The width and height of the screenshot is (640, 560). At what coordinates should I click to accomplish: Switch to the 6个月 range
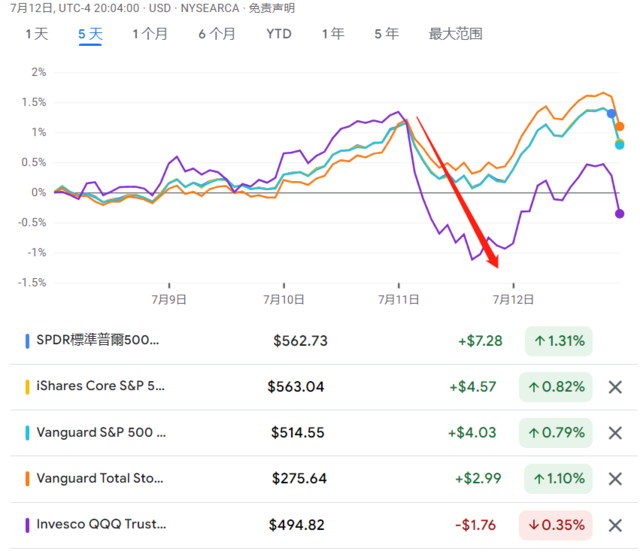pyautogui.click(x=217, y=34)
